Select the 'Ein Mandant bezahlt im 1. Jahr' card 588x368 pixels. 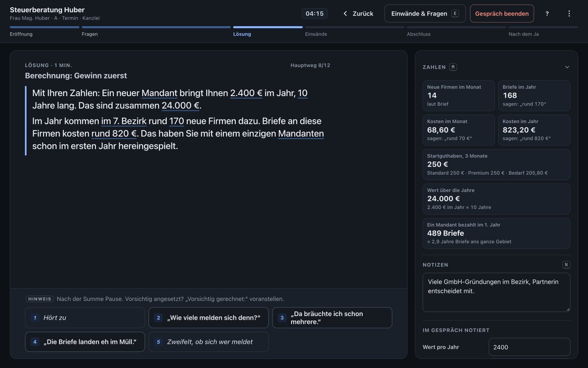pyautogui.click(x=496, y=234)
